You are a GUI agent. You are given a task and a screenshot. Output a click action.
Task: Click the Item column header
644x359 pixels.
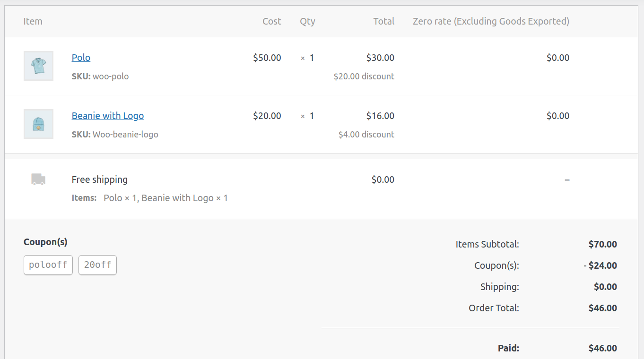click(33, 21)
